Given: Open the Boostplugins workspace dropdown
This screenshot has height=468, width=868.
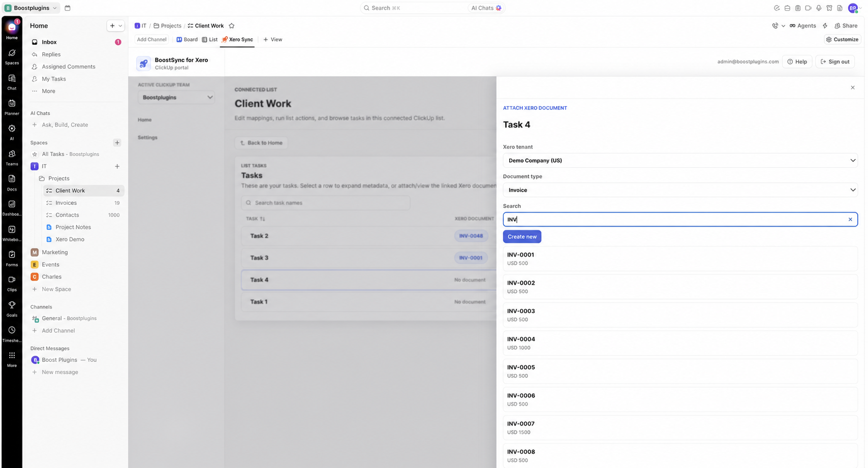Looking at the screenshot, I should point(32,8).
